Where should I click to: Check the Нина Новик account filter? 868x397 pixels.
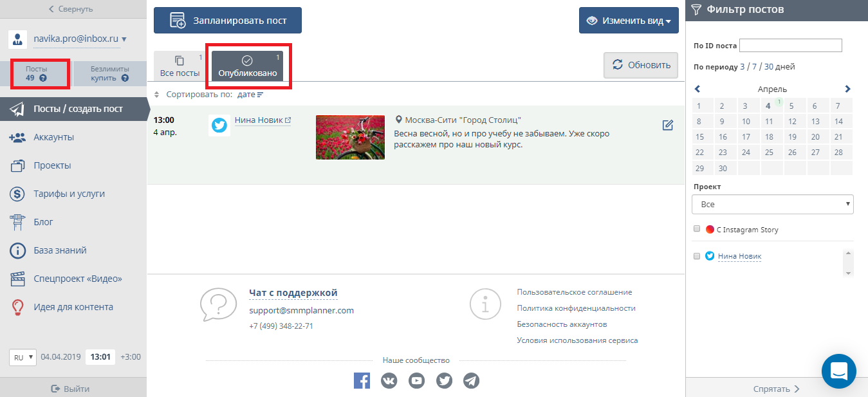click(697, 256)
